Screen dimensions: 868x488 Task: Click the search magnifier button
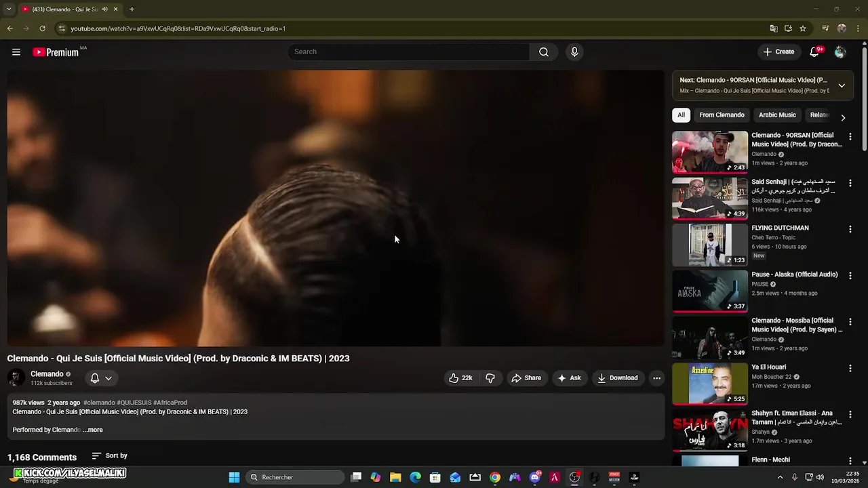click(544, 52)
